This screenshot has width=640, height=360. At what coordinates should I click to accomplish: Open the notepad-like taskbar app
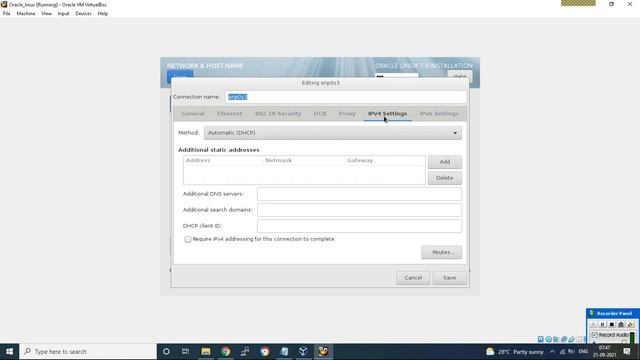(x=284, y=351)
